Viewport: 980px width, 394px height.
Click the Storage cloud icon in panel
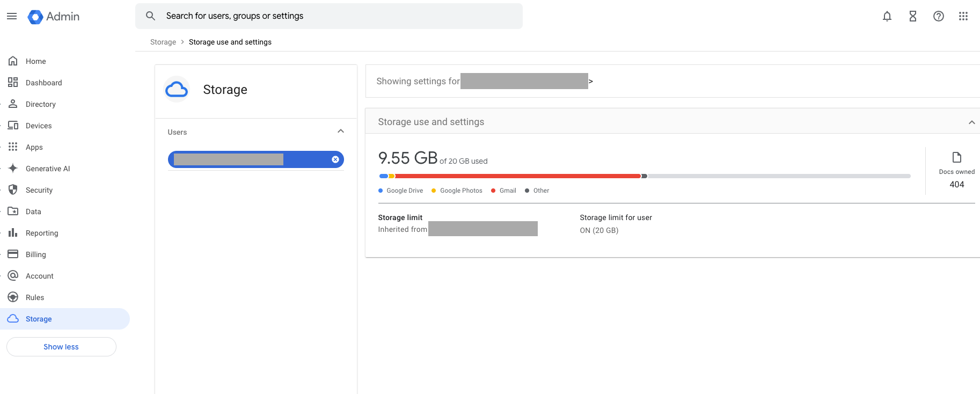click(177, 90)
